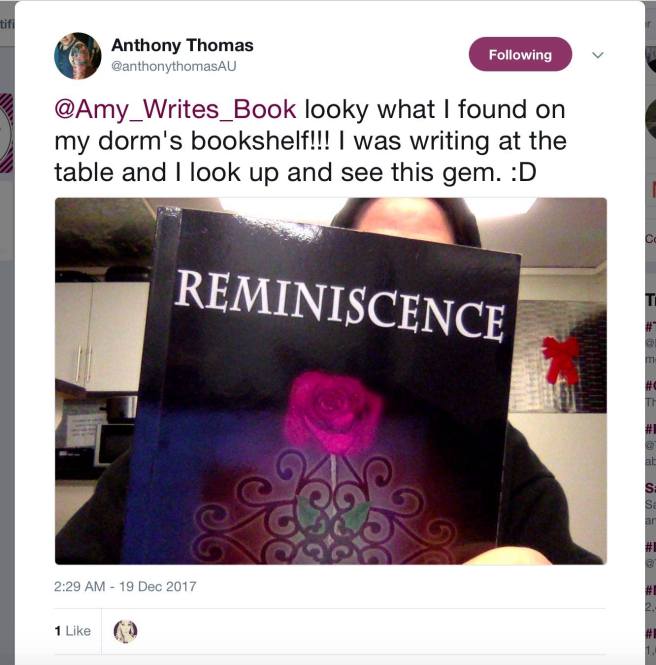Click the bold Trends heading at right edge
Viewport: 656px width, 665px height.
point(650,300)
